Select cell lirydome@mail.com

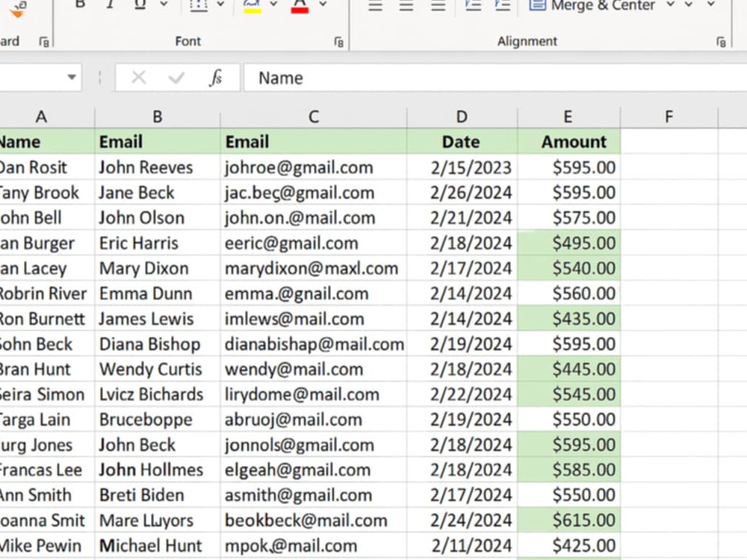[x=314, y=394]
